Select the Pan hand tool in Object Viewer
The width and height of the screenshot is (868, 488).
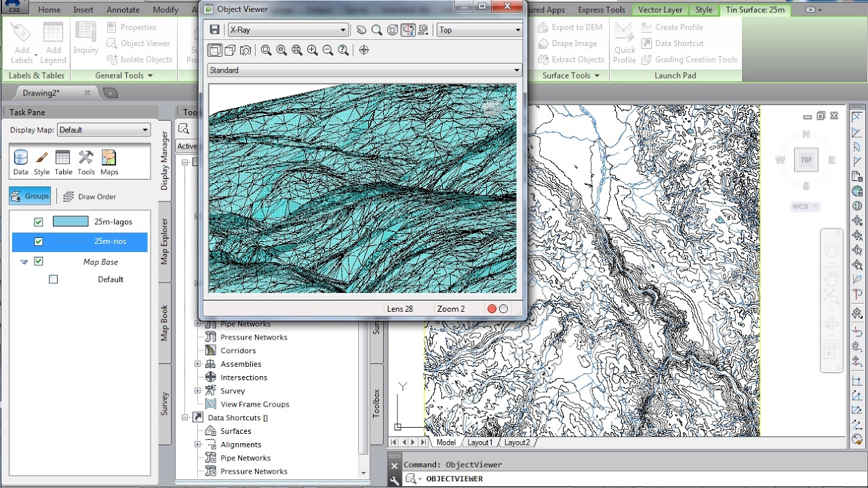tap(361, 30)
